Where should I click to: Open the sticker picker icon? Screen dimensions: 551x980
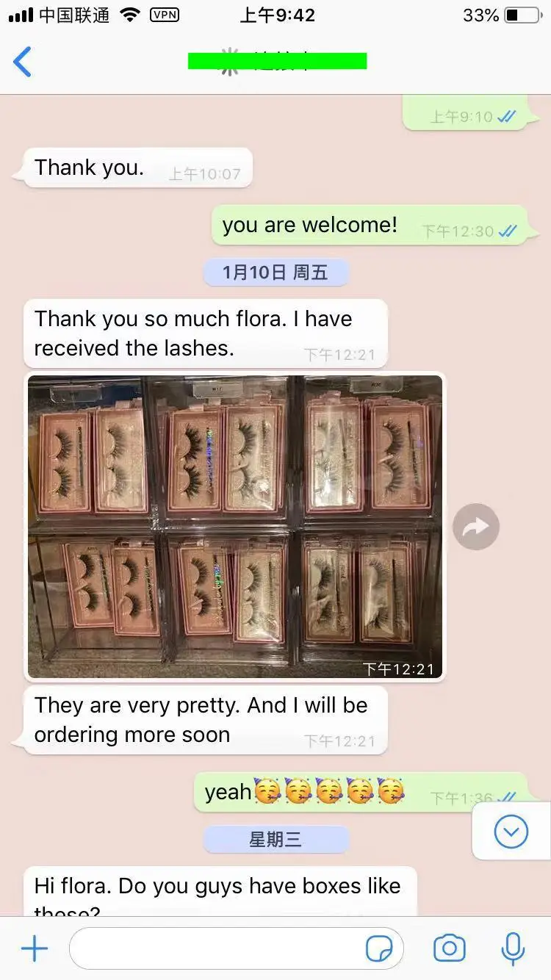tap(379, 949)
